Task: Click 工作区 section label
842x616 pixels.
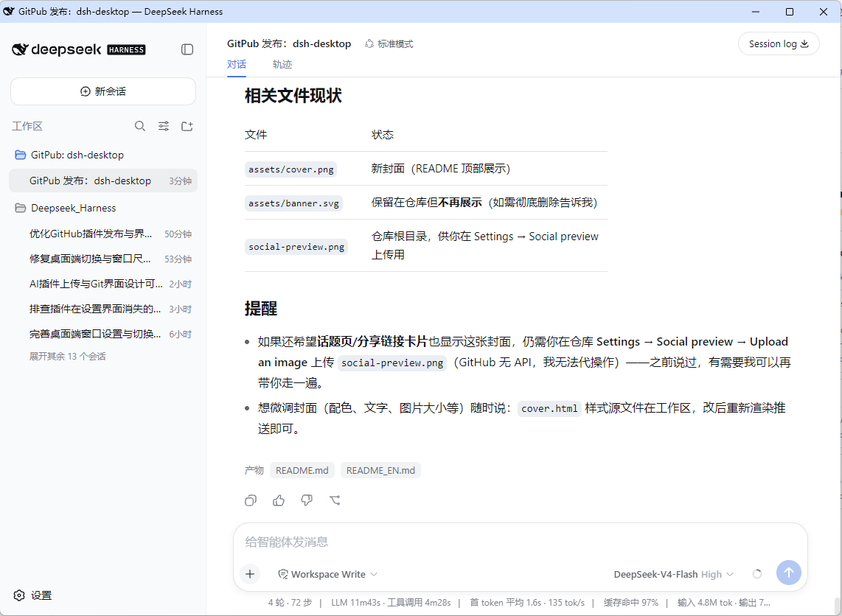Action: point(27,127)
